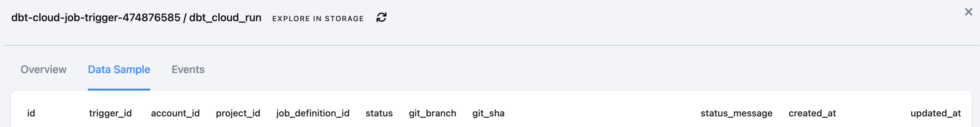Click the project_id column header
This screenshot has height=127, width=980.
click(x=238, y=113)
